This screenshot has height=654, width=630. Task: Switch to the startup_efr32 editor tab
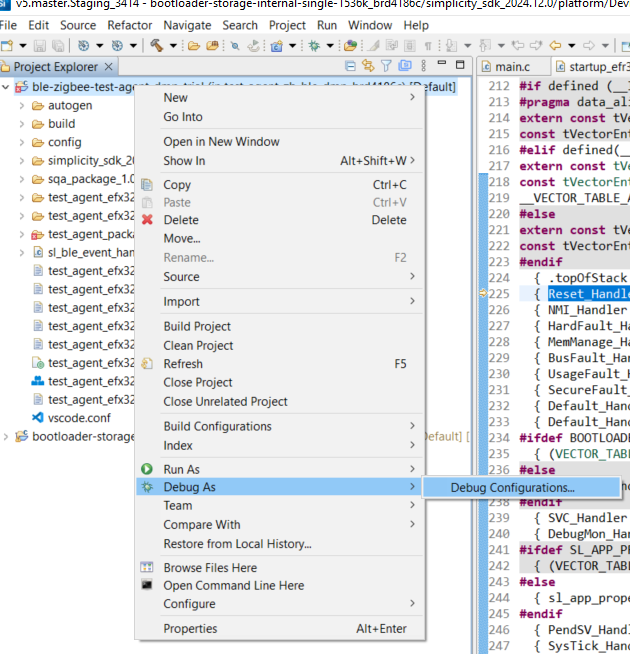(x=592, y=67)
